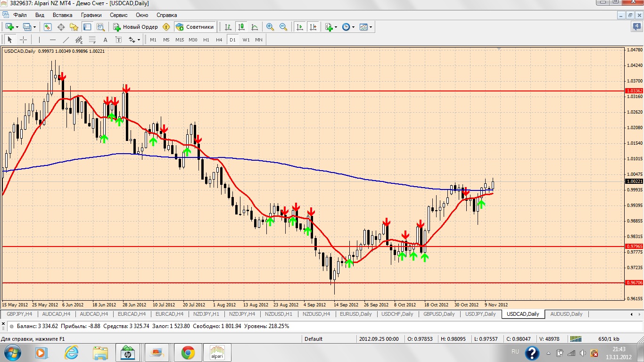Image resolution: width=644 pixels, height=362 pixels.
Task: Select the Equidistant Channel tool
Action: click(79, 40)
